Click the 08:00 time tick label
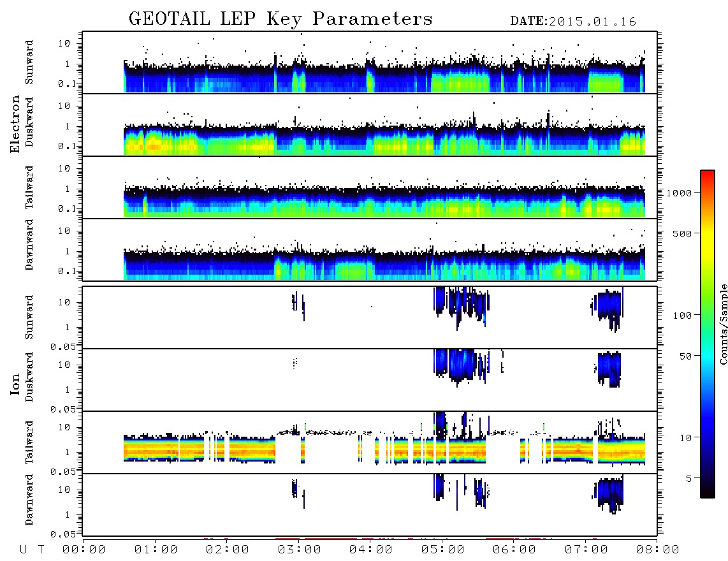The height and width of the screenshot is (561, 728). coord(658,550)
